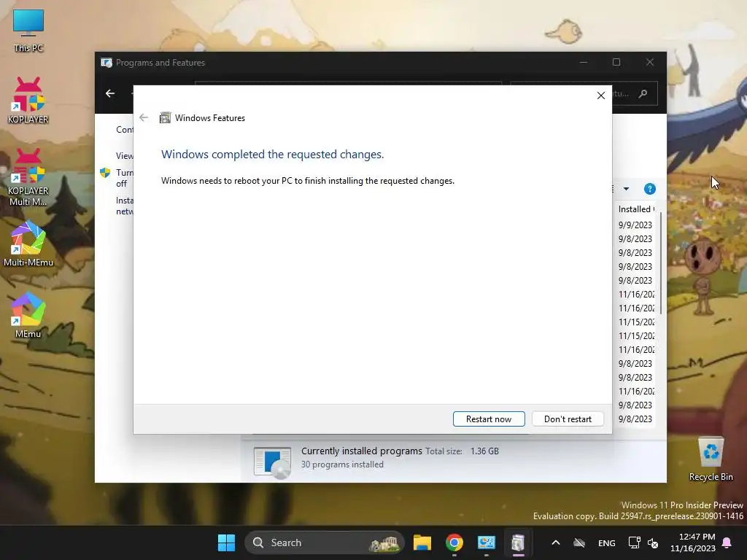Viewport: 747px width, 560px height.
Task: Show hidden tray icons chevron
Action: tap(555, 542)
